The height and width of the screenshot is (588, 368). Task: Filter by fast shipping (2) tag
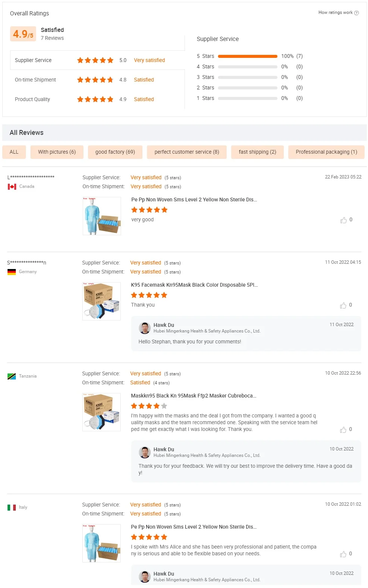point(257,152)
